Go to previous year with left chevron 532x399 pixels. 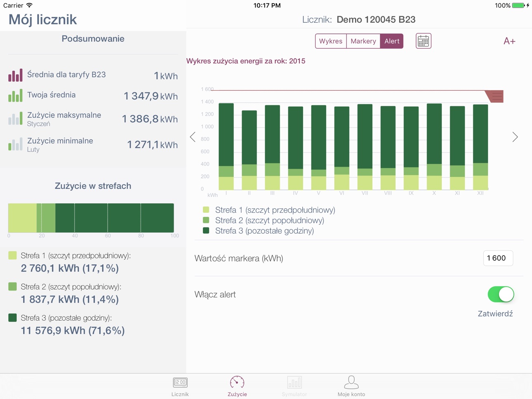tap(193, 137)
